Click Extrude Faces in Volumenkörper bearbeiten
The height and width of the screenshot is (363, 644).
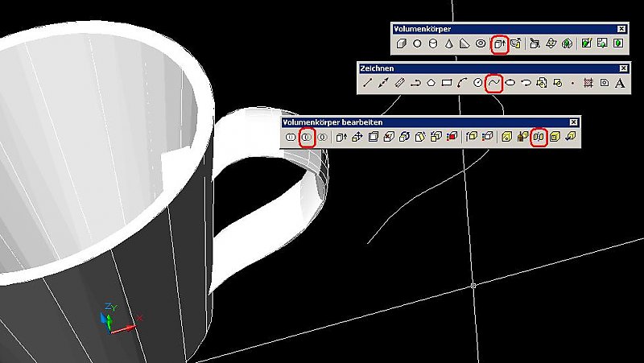point(341,137)
